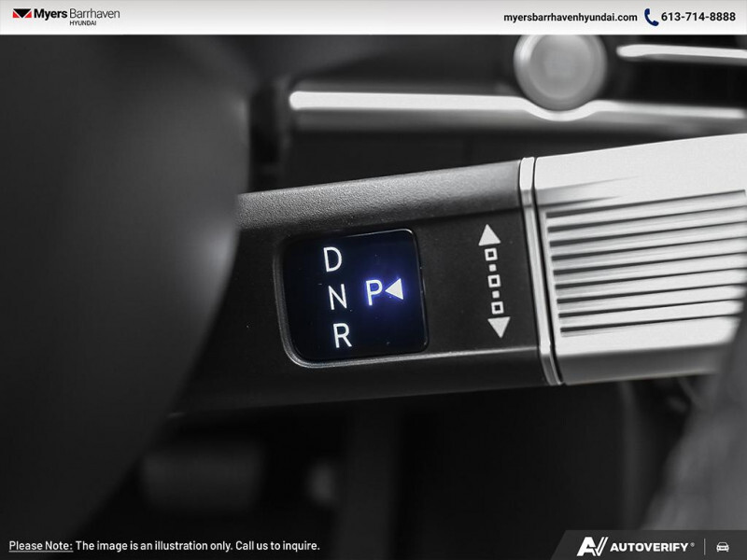747x560 pixels.
Task: Click the dotted squares between the arrows
Action: coord(494,281)
